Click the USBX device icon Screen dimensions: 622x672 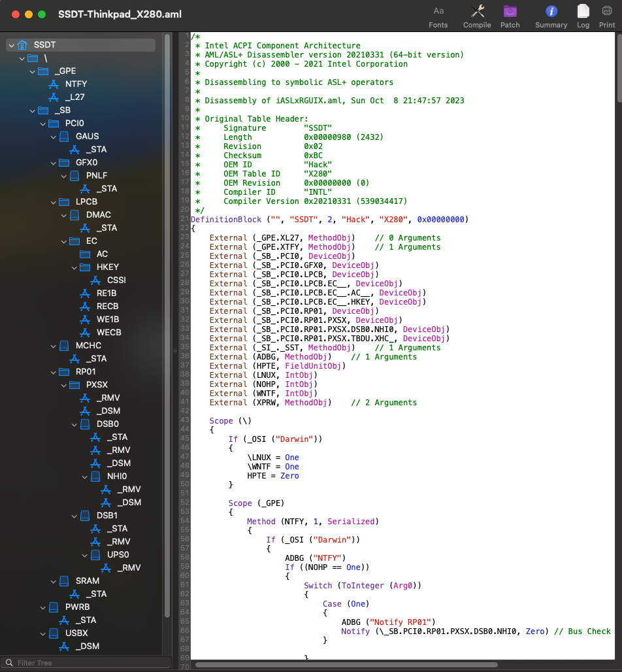coord(54,633)
